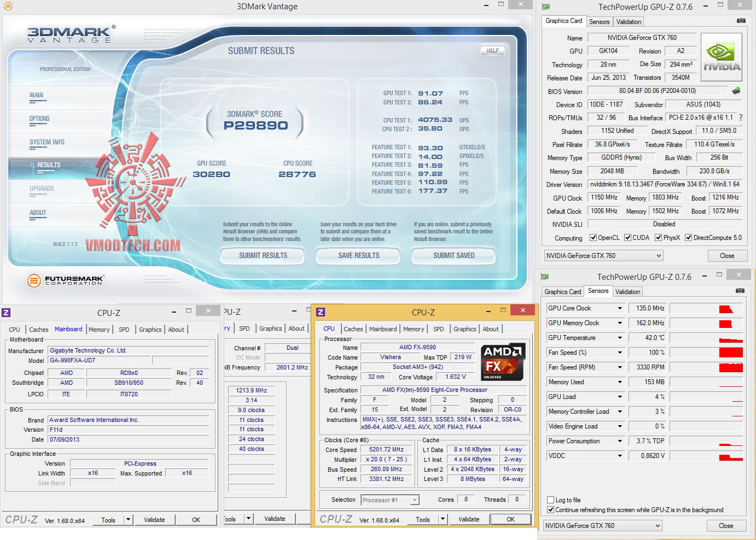The width and height of the screenshot is (756, 540).
Task: Open the Tools dropdown arrow in the processor CPU-Z window
Action: (x=443, y=519)
